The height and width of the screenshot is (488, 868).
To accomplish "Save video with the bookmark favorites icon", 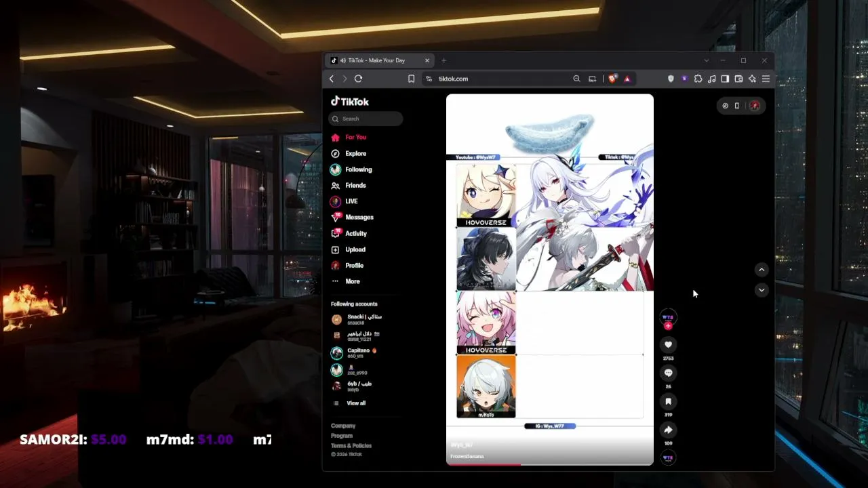I will tap(668, 401).
